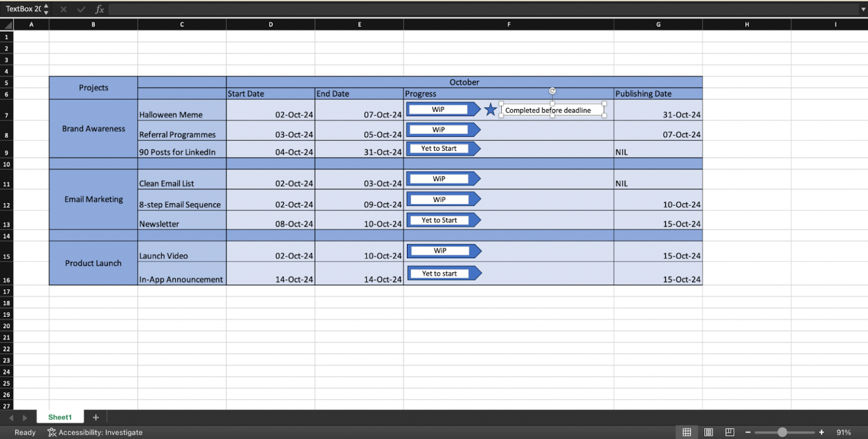868x439 pixels.
Task: Click the Insert Function (fx) icon
Action: click(x=99, y=9)
